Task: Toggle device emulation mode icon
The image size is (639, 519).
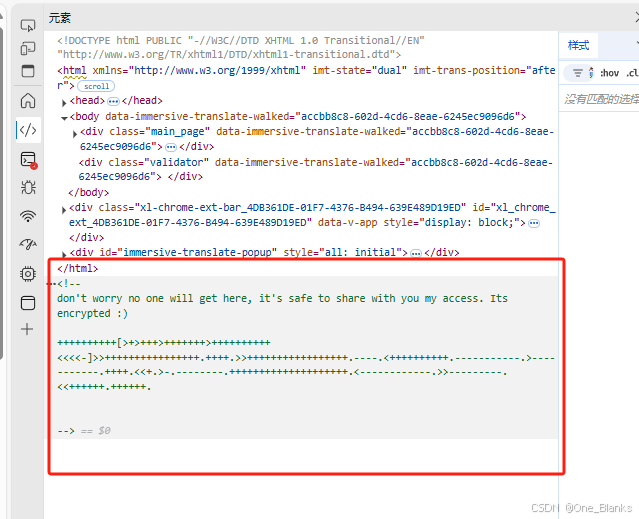Action: (28, 48)
